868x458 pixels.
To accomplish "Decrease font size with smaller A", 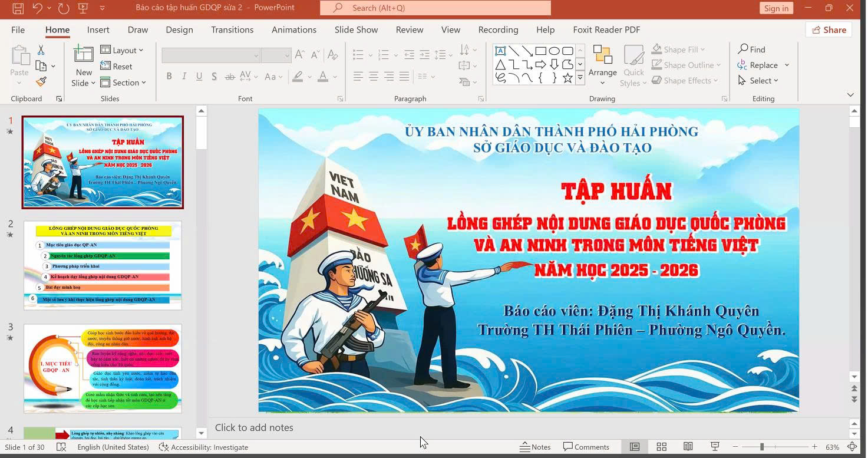I will pos(314,55).
